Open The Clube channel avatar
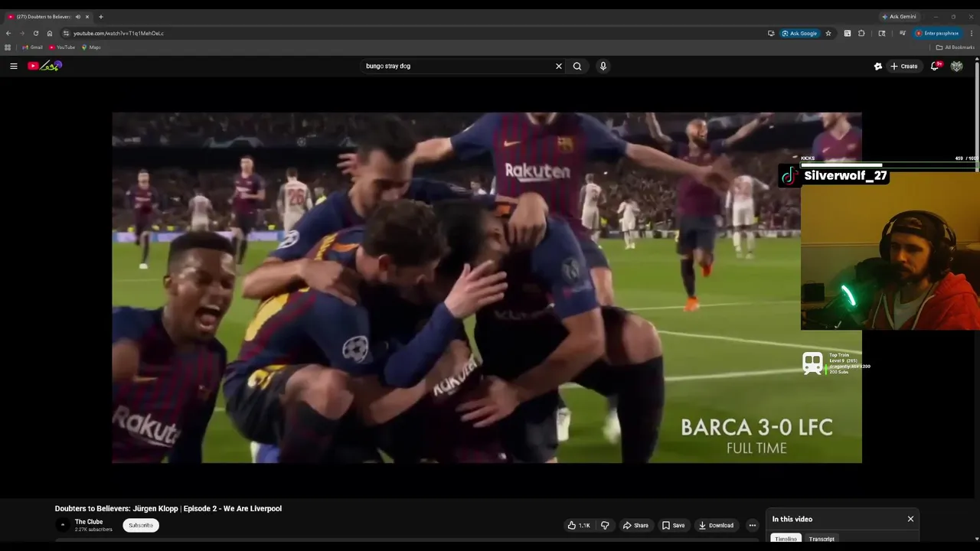 click(x=63, y=525)
